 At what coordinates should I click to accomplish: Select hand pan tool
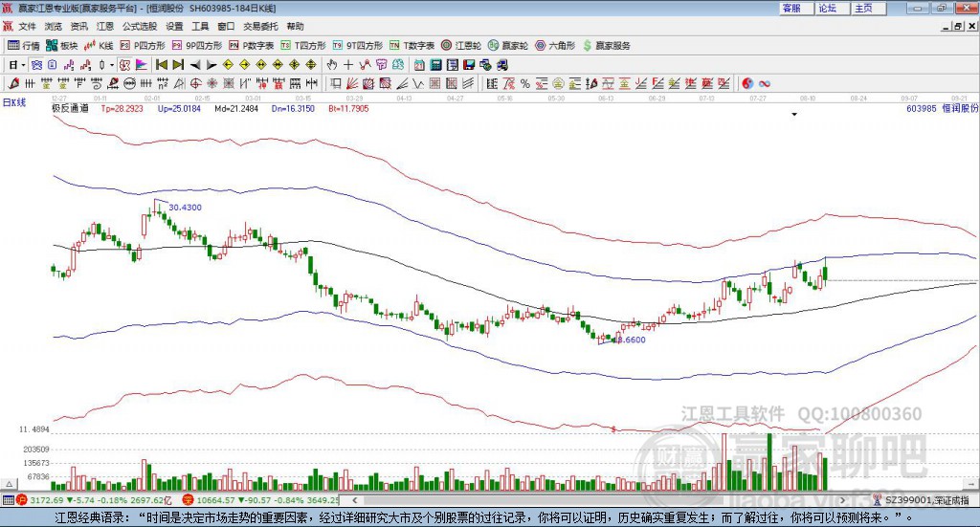click(332, 65)
